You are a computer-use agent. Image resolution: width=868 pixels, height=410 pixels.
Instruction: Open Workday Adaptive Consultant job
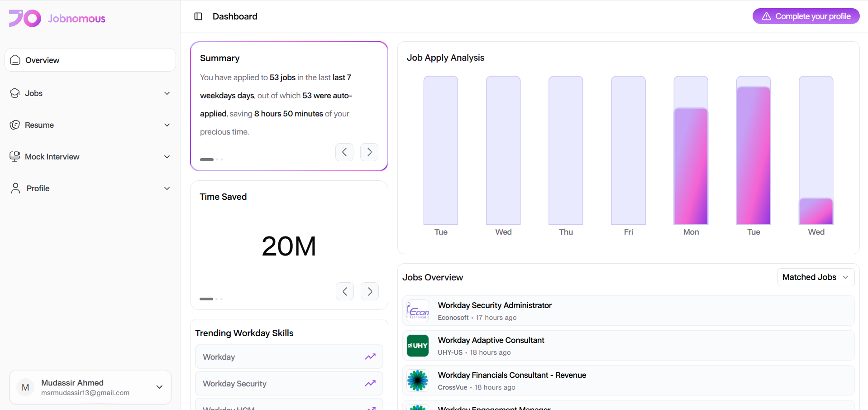tap(628, 346)
